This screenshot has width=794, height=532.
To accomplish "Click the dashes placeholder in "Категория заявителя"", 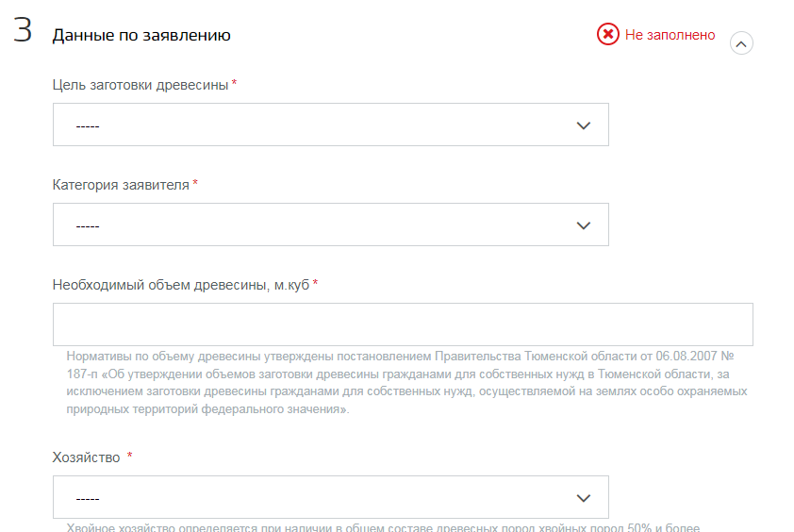I will 88,226.
